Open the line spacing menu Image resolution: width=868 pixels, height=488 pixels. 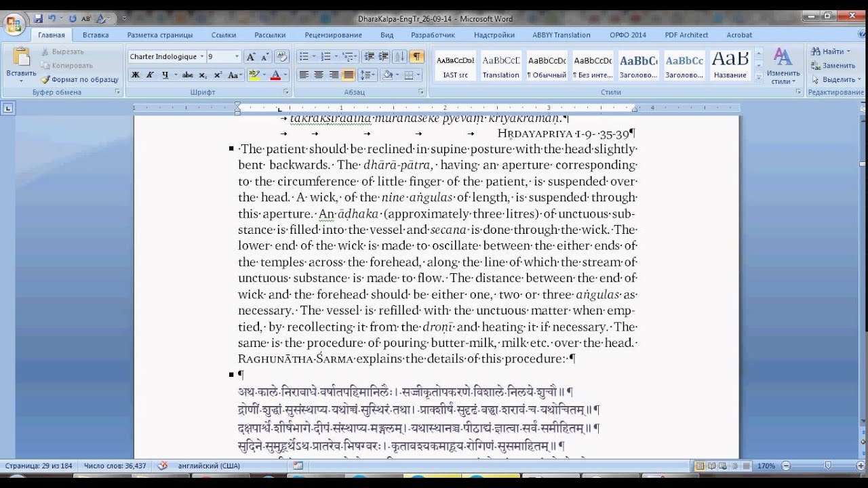[x=367, y=75]
